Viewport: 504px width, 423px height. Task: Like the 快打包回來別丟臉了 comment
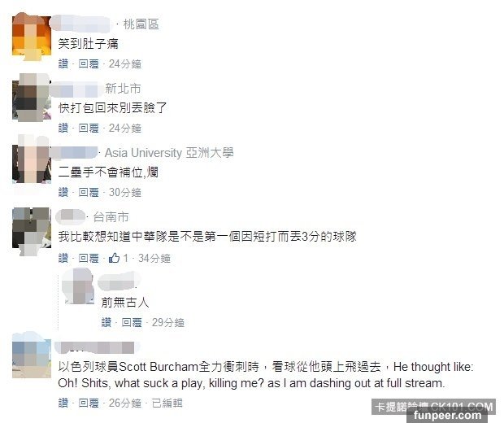click(x=63, y=128)
